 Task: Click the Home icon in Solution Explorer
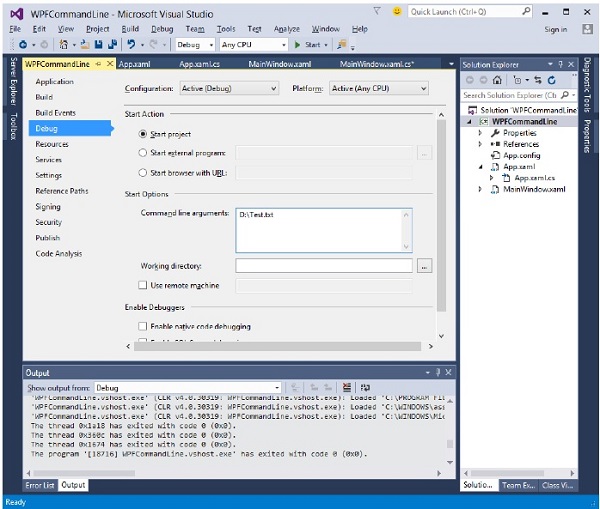coord(497,79)
